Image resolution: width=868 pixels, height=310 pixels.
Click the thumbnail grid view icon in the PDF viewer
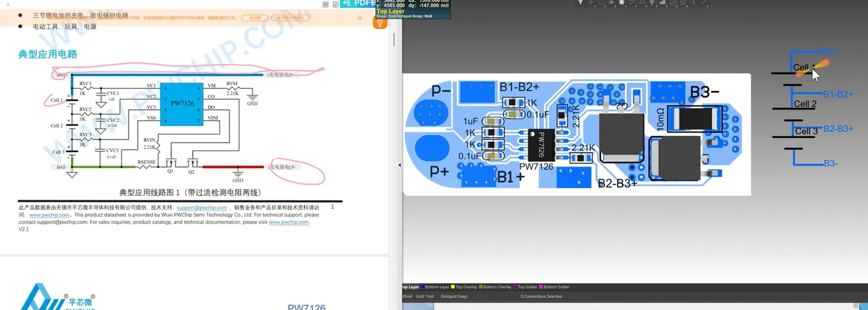pyautogui.click(x=325, y=4)
